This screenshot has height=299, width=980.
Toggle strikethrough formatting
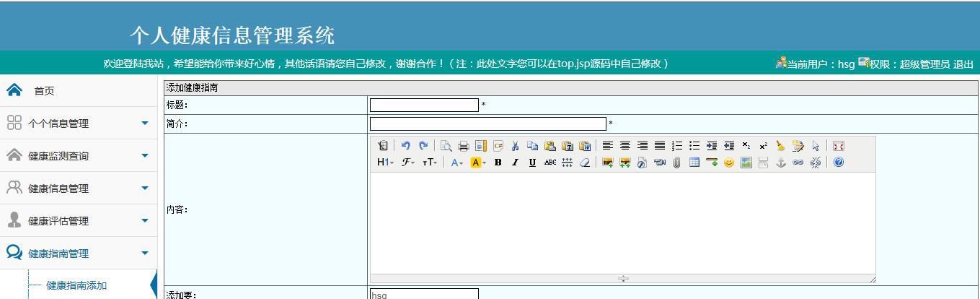pyautogui.click(x=550, y=162)
